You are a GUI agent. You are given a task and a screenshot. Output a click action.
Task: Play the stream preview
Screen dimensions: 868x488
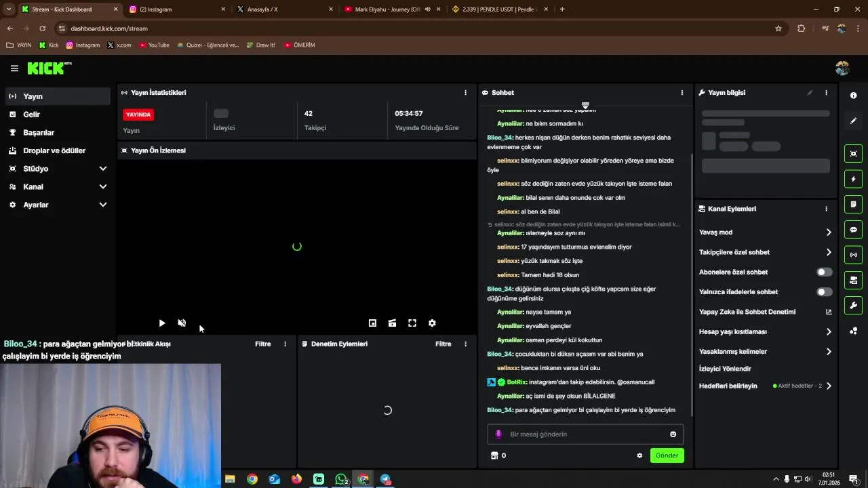pos(162,323)
